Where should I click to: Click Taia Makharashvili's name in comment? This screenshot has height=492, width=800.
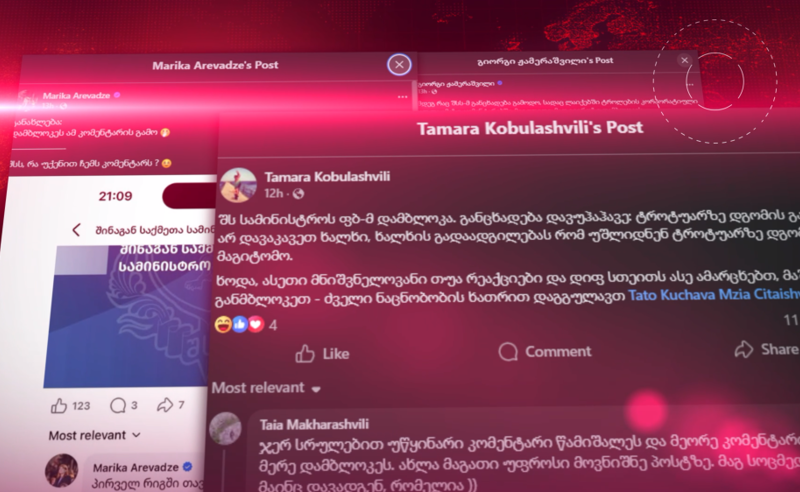click(x=314, y=424)
